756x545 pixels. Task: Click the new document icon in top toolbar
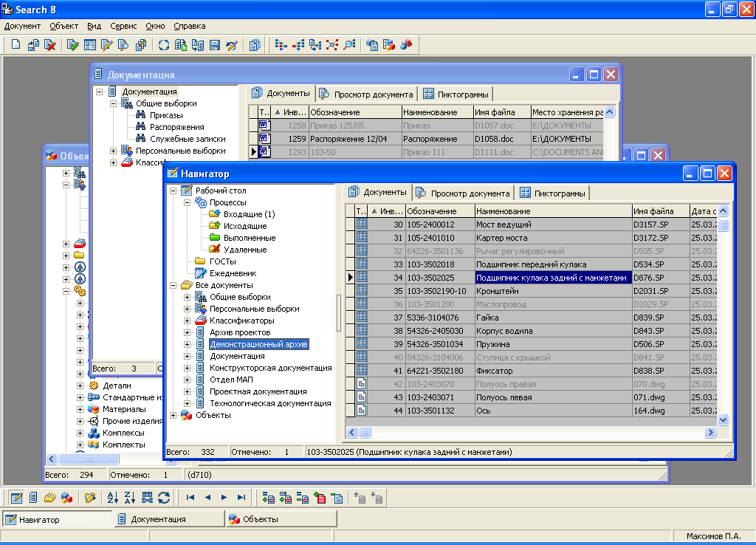tap(16, 45)
